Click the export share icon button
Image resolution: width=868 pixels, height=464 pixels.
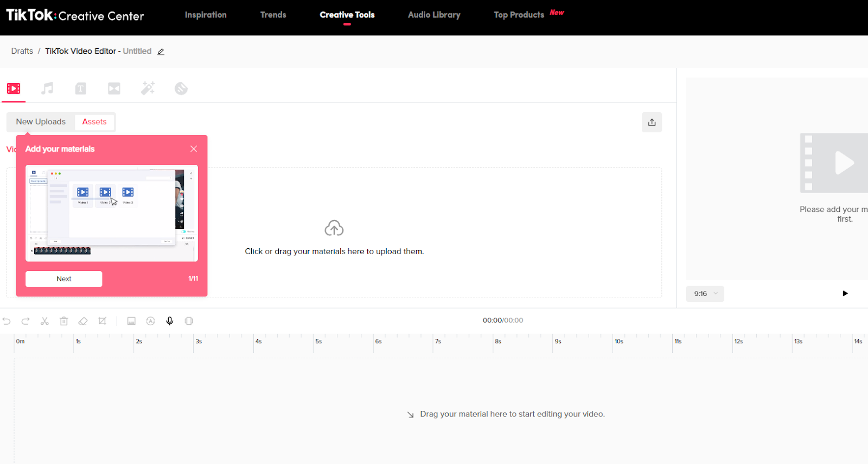pos(652,122)
